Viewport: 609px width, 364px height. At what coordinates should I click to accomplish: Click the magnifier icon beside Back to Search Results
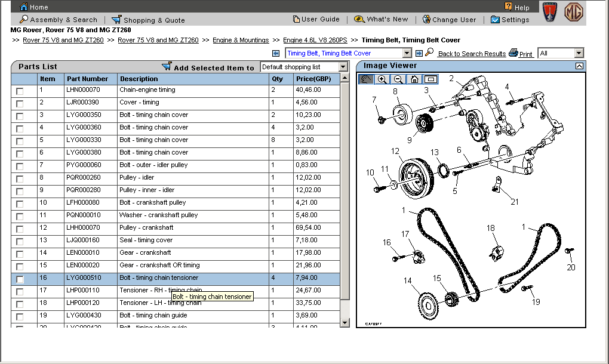pyautogui.click(x=429, y=53)
